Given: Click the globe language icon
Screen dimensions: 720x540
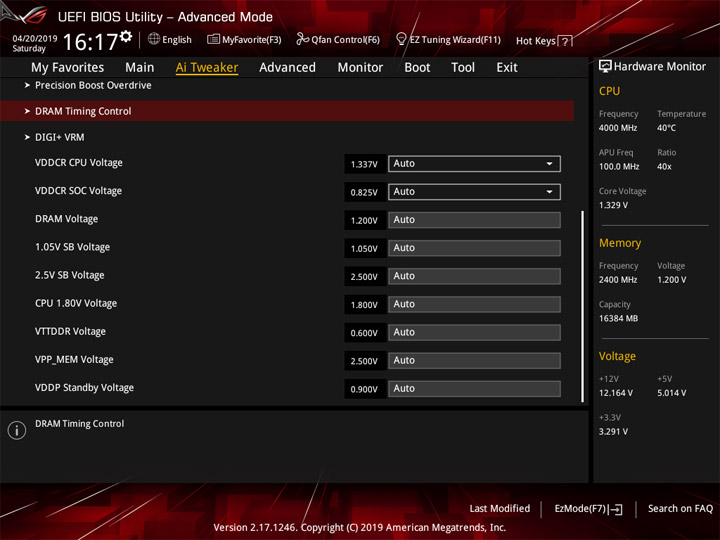Looking at the screenshot, I should coord(154,39).
